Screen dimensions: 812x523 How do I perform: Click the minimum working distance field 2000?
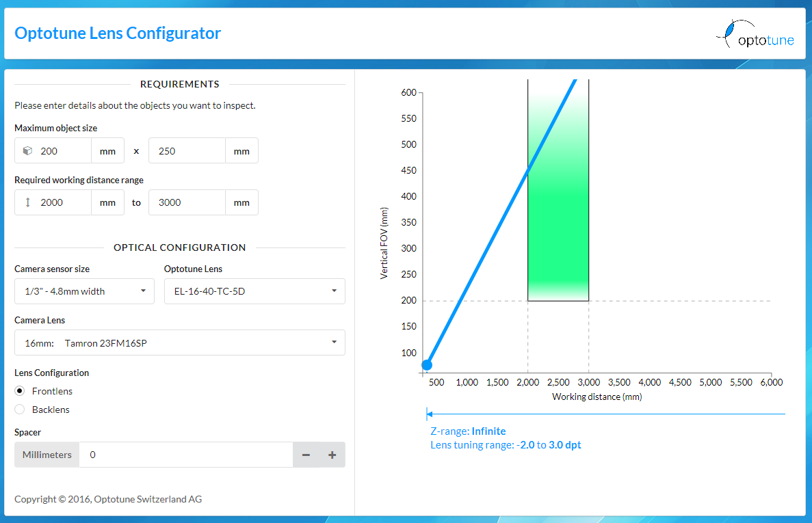63,202
